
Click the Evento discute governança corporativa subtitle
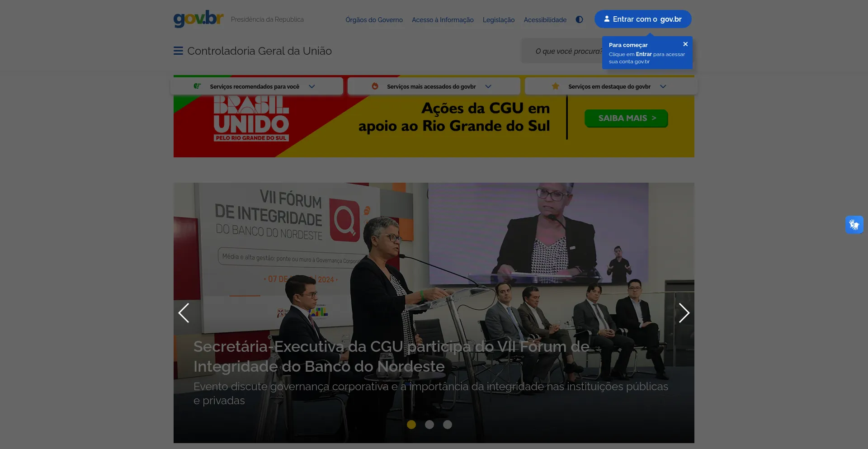coord(431,393)
